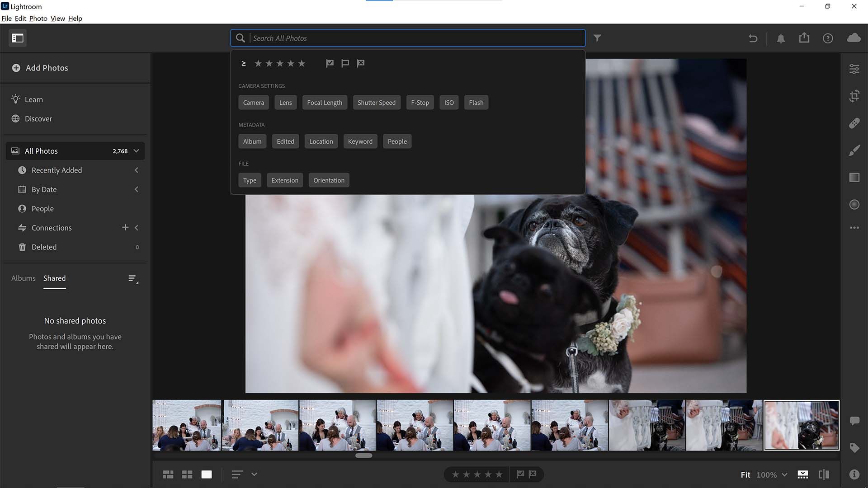Collapse the All Photos chevron
The height and width of the screenshot is (488, 868).
[137, 150]
